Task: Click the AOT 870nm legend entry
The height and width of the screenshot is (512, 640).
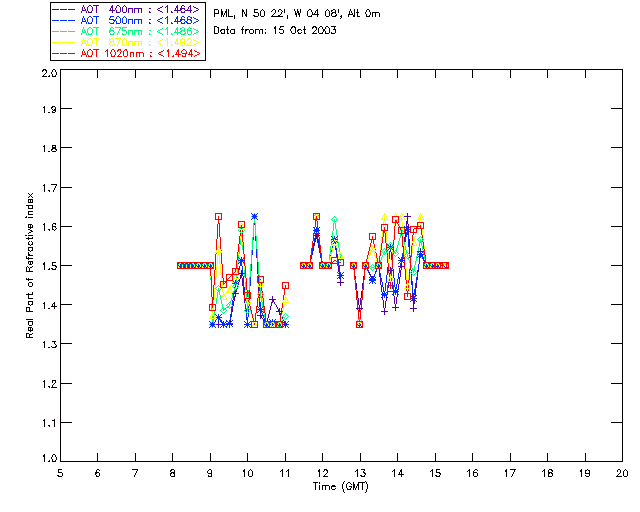Action: click(x=126, y=42)
